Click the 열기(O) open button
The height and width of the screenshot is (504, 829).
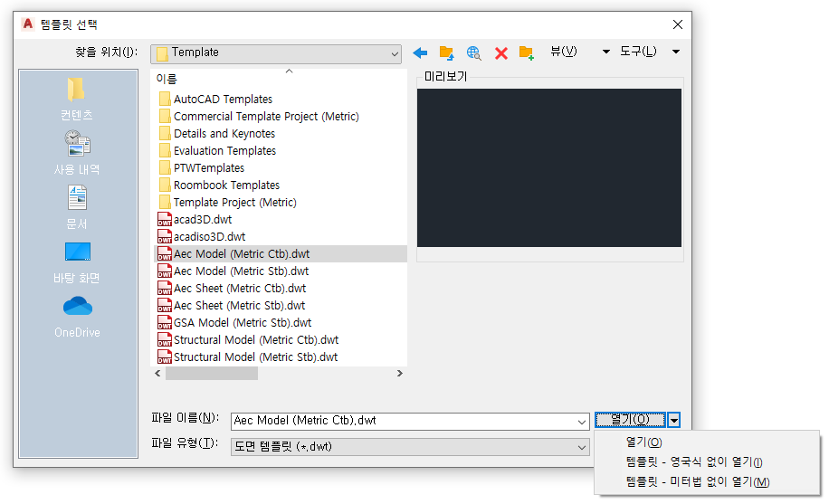coord(630,420)
